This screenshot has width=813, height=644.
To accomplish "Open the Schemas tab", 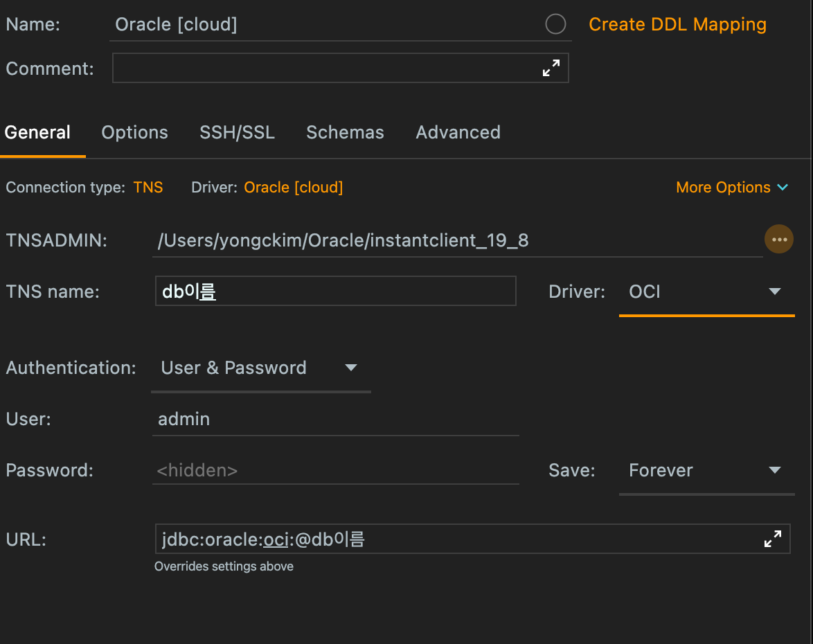I will [345, 132].
